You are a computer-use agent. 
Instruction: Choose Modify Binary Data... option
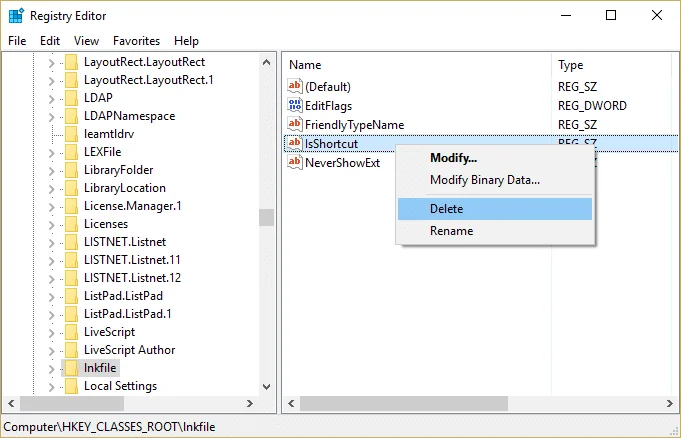485,180
